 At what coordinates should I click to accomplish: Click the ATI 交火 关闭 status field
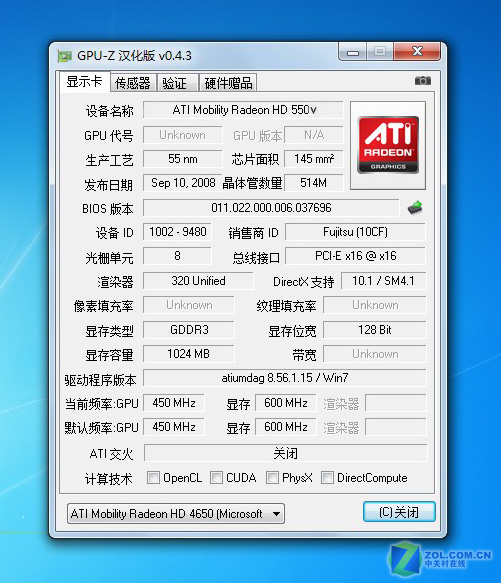tap(285, 453)
